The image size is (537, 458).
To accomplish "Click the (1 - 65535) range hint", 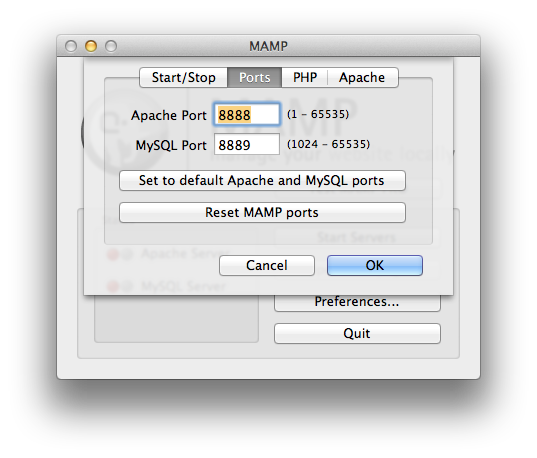I will click(318, 114).
